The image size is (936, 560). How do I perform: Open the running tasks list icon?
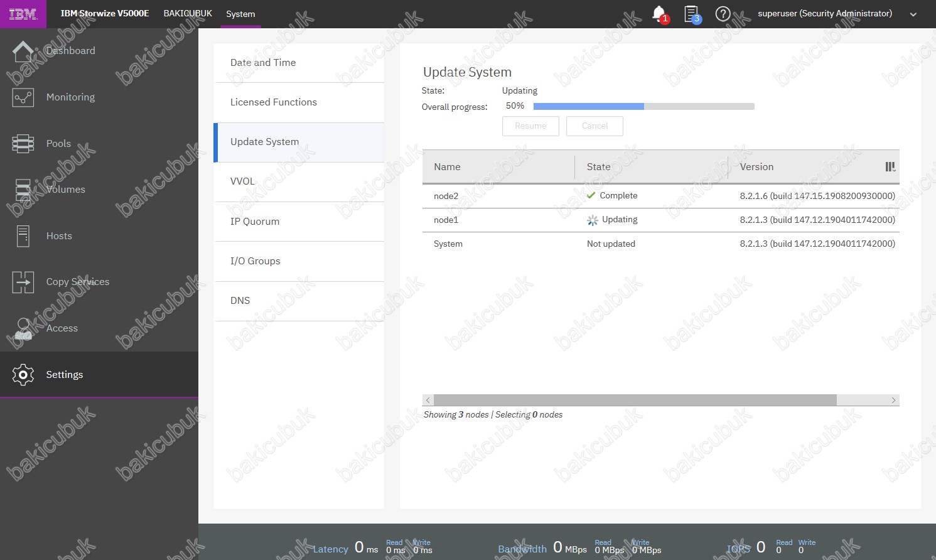(691, 13)
